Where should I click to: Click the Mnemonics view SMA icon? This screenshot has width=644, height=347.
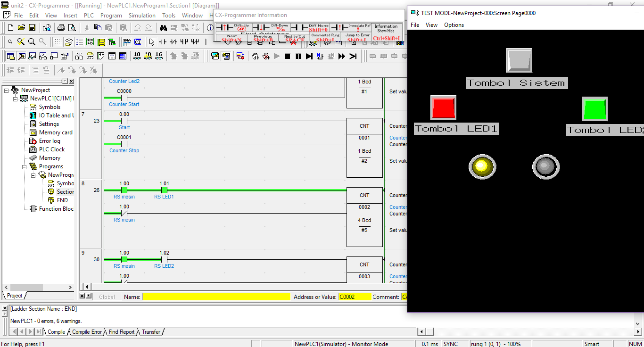point(127,42)
